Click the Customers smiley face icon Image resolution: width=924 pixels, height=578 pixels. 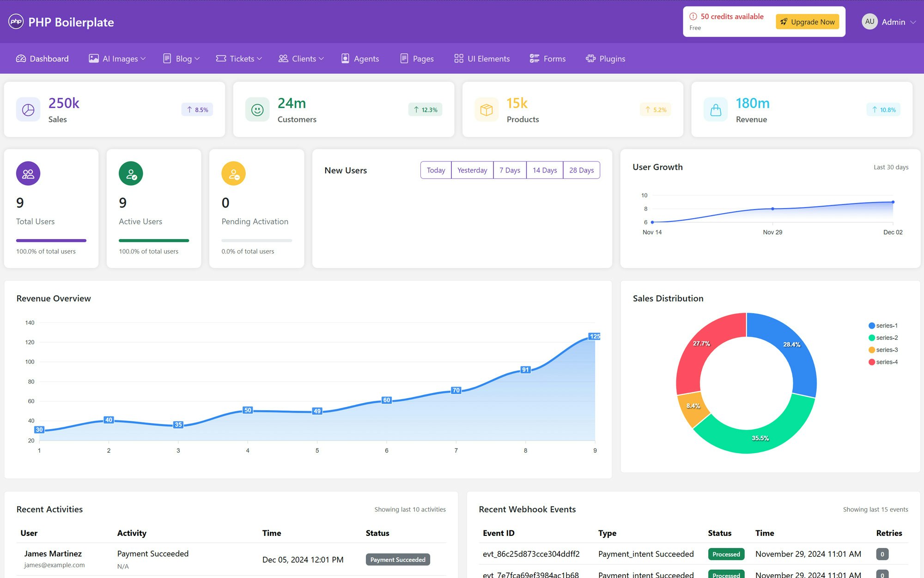click(x=257, y=110)
